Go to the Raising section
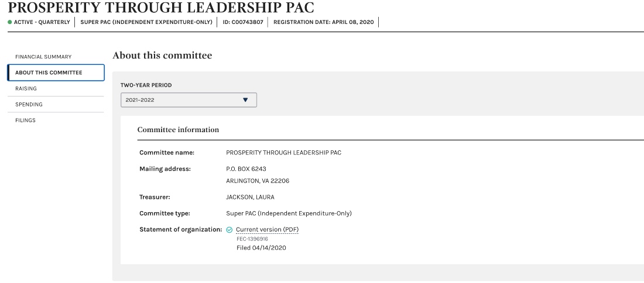Screen dimensions: 644x283 pos(26,89)
